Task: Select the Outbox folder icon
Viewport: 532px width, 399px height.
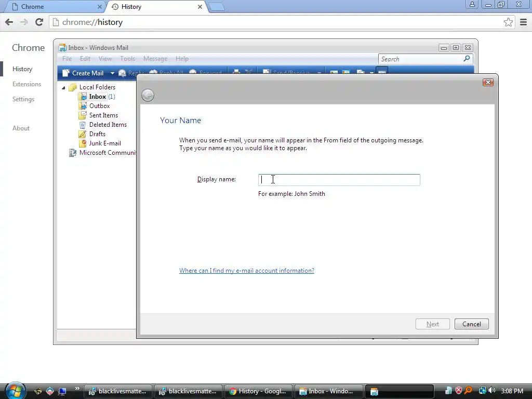Action: (x=83, y=106)
